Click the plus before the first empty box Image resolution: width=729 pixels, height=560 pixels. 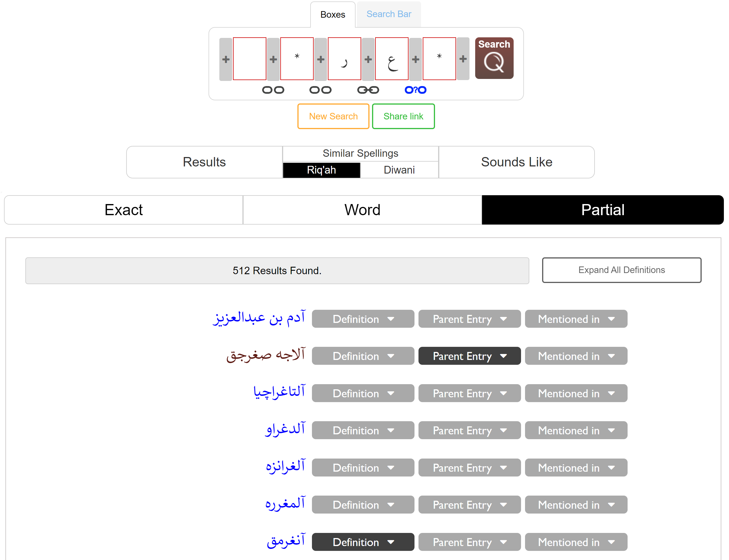tap(226, 59)
